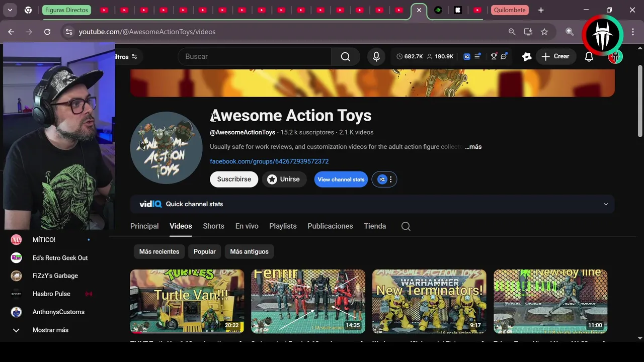
Task: Bookmark this page with the star
Action: (544, 32)
